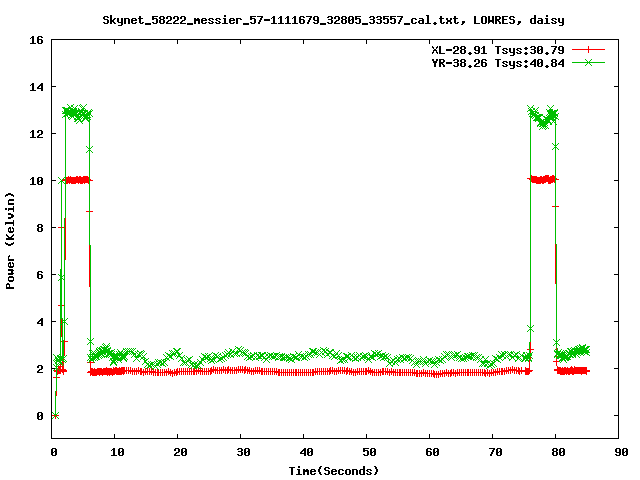Click the x-axis tick label 70

click(x=495, y=452)
